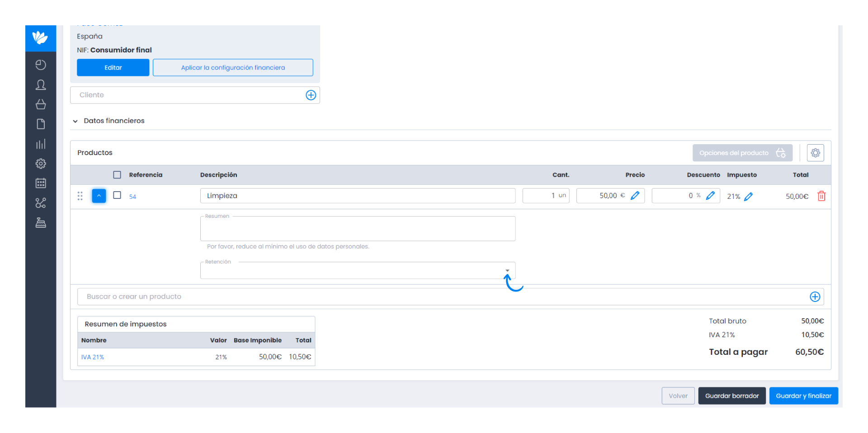
Task: Click the Total bruto value 50,00€
Action: (812, 321)
